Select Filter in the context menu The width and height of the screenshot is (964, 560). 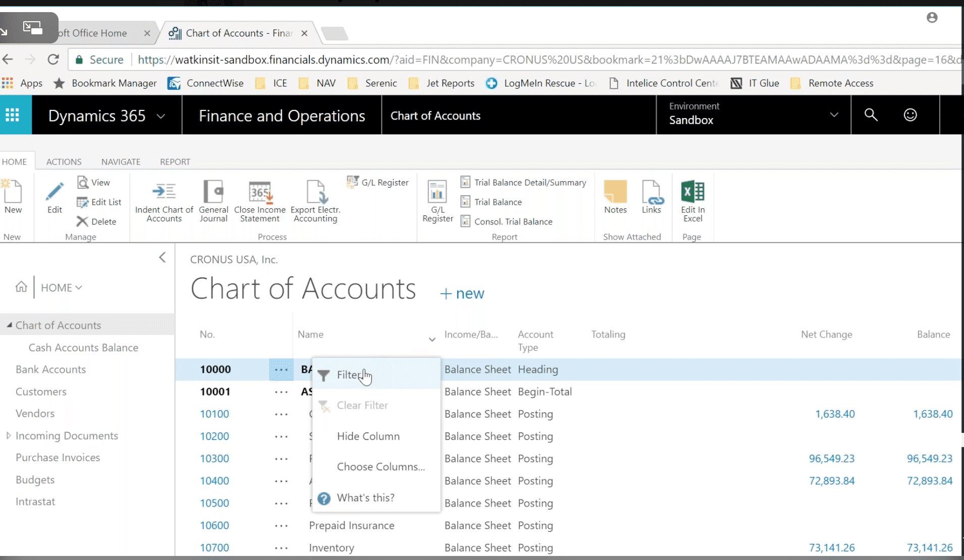[x=376, y=374]
